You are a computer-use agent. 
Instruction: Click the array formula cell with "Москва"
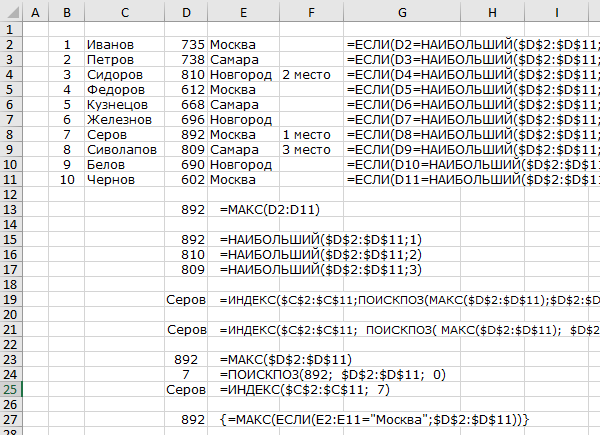click(373, 418)
